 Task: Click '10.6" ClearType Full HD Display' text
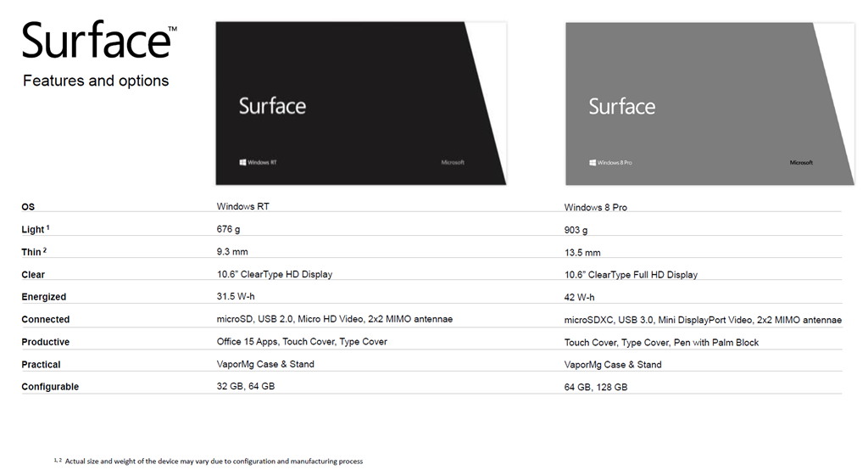point(631,275)
